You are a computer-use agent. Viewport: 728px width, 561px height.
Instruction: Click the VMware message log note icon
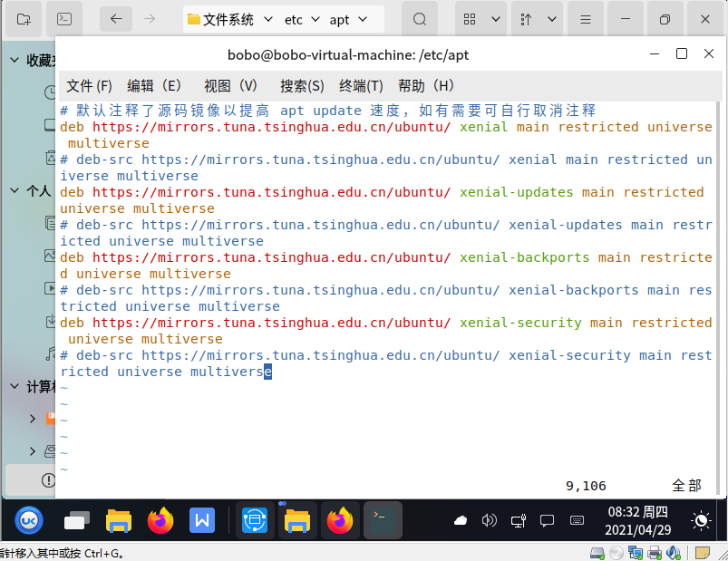(702, 553)
